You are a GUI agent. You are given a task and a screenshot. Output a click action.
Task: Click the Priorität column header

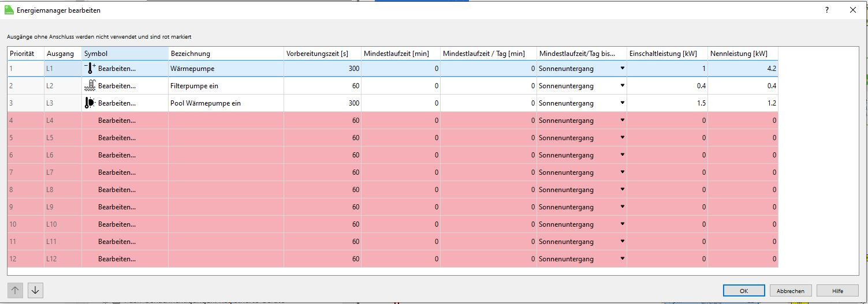(26, 53)
